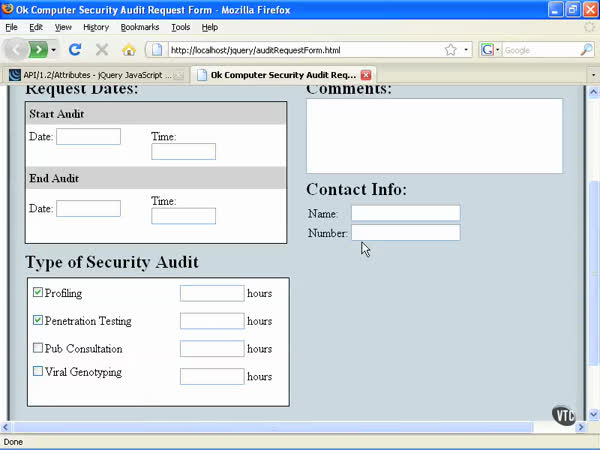This screenshot has height=450, width=600.
Task: Open the Bookmarks menu
Action: 139,27
